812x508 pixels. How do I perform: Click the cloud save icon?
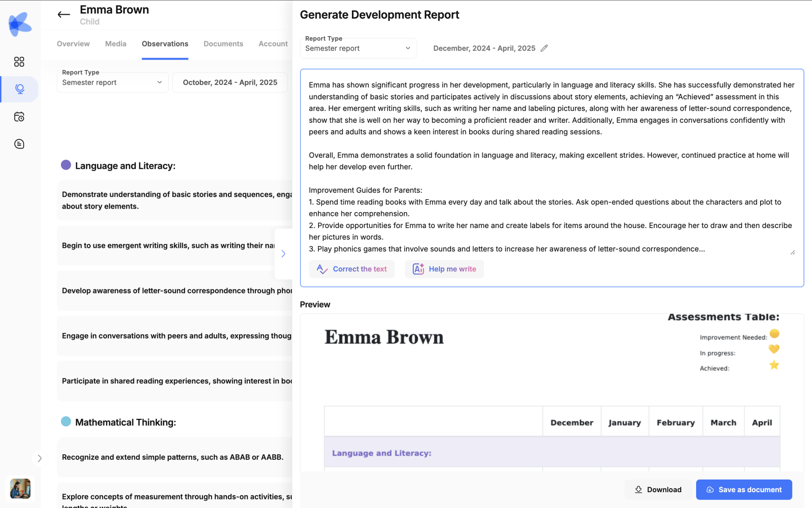click(710, 489)
